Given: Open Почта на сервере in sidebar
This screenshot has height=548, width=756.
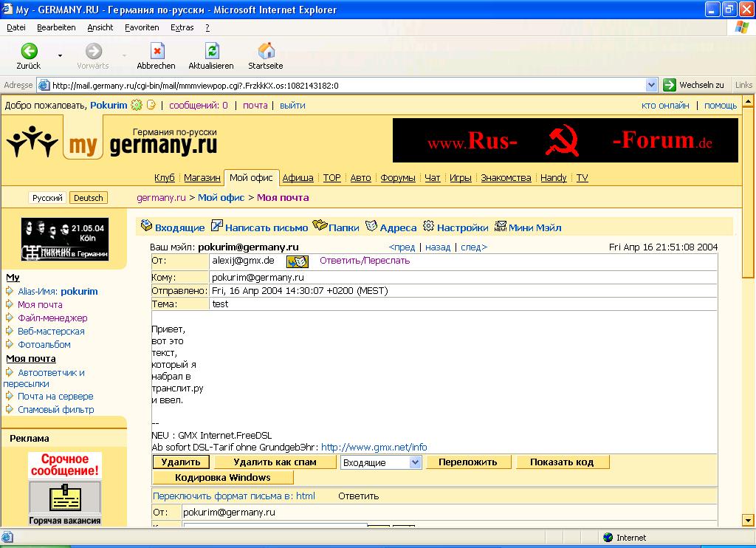Looking at the screenshot, I should pyautogui.click(x=55, y=396).
